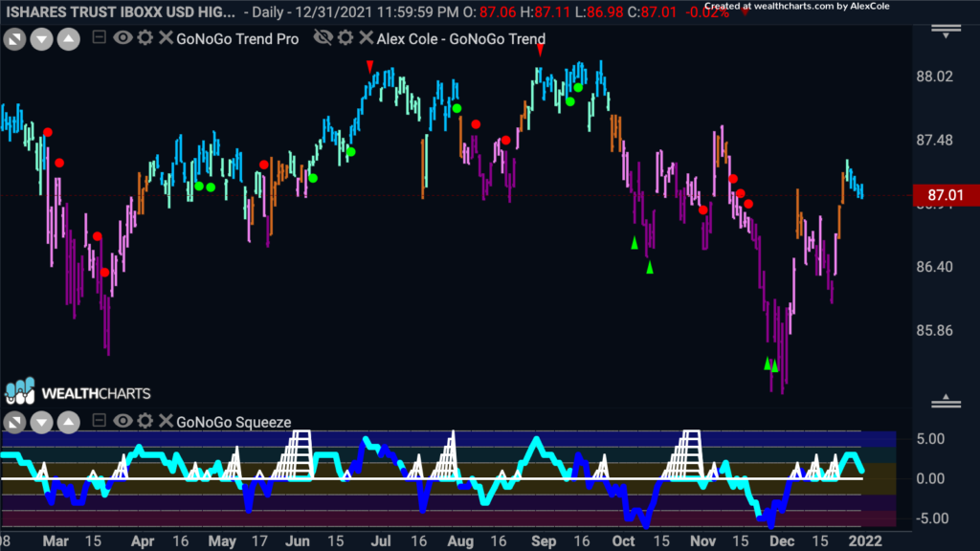Remove the Alex Cole - GoNoGo Trend indicator
This screenshot has width=980, height=551.
click(x=367, y=38)
